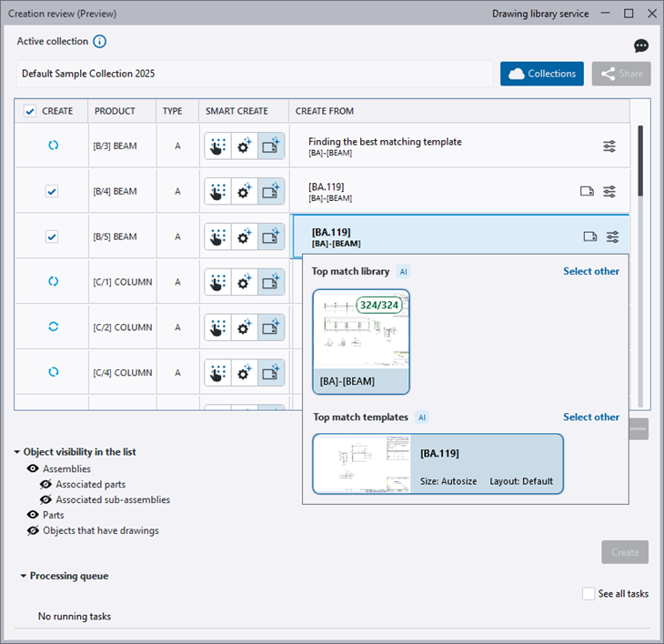Expand the B/4 BEAM create-from template row
Image resolution: width=664 pixels, height=644 pixels.
(437, 191)
